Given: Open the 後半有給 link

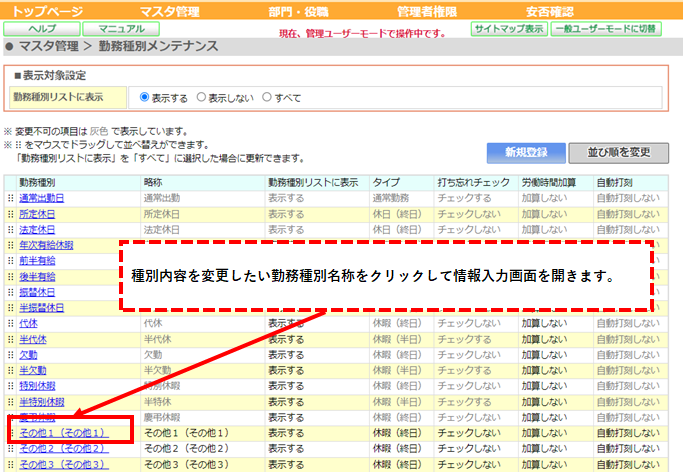Looking at the screenshot, I should pyautogui.click(x=37, y=277).
